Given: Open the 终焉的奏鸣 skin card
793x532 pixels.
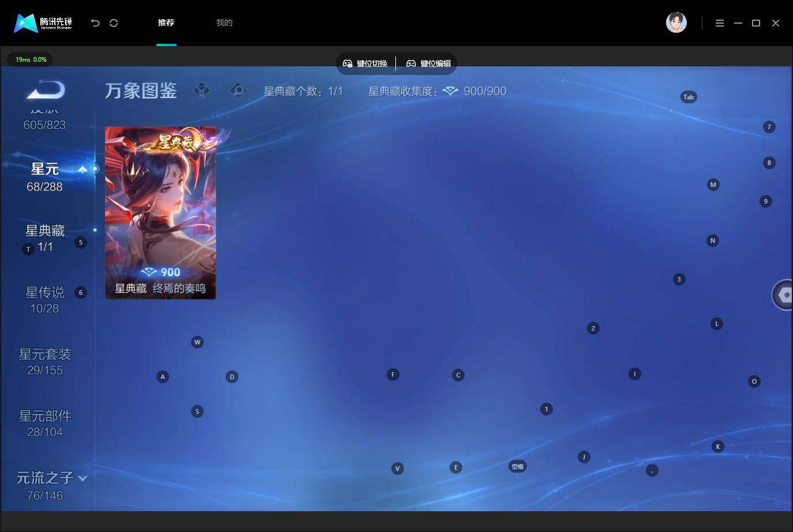Looking at the screenshot, I should coord(160,212).
